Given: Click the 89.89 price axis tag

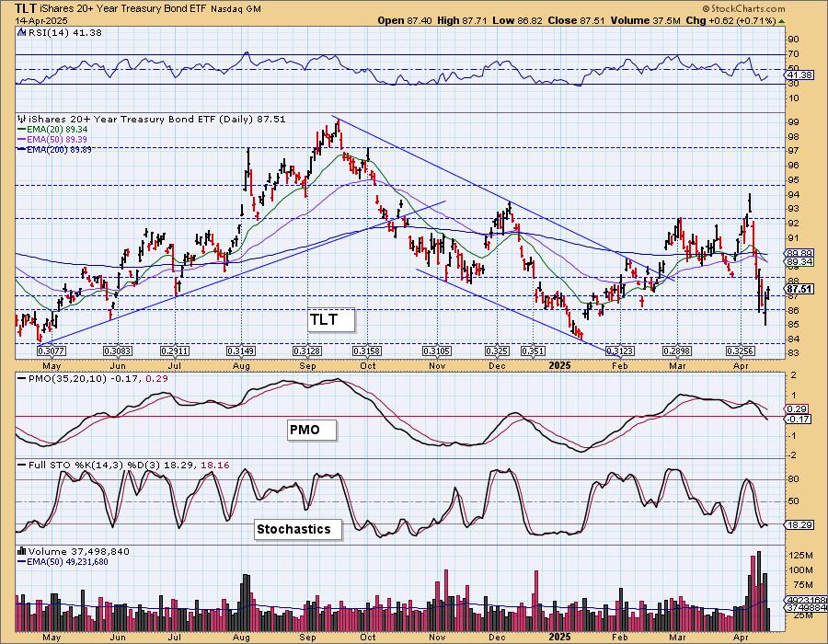Looking at the screenshot, I should point(799,253).
